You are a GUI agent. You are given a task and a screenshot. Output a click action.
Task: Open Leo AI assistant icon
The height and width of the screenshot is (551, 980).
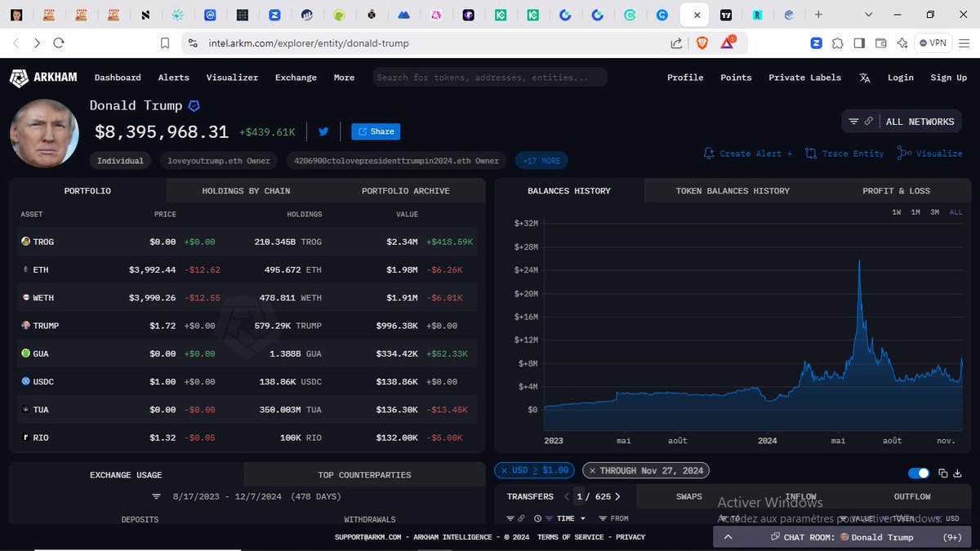pyautogui.click(x=902, y=42)
